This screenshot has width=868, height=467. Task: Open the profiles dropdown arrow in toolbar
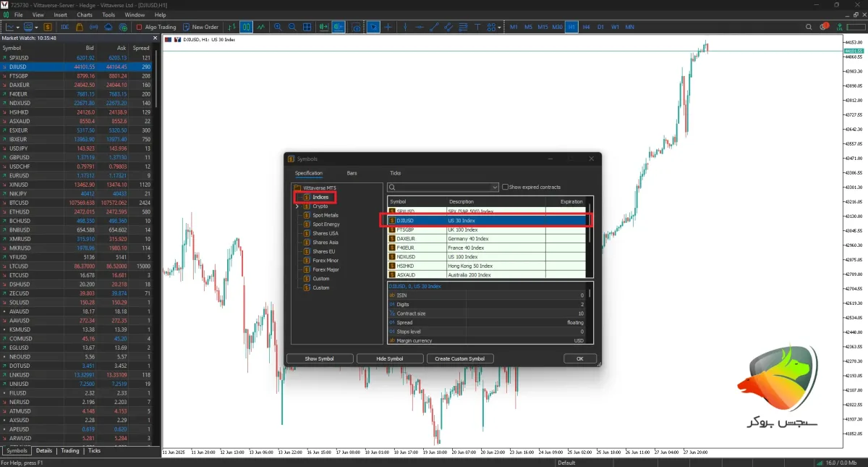pos(36,27)
